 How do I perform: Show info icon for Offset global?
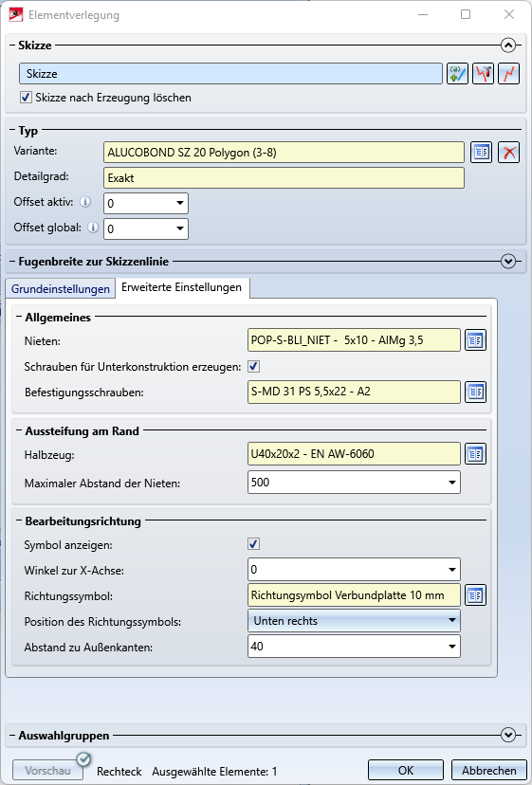[93, 228]
